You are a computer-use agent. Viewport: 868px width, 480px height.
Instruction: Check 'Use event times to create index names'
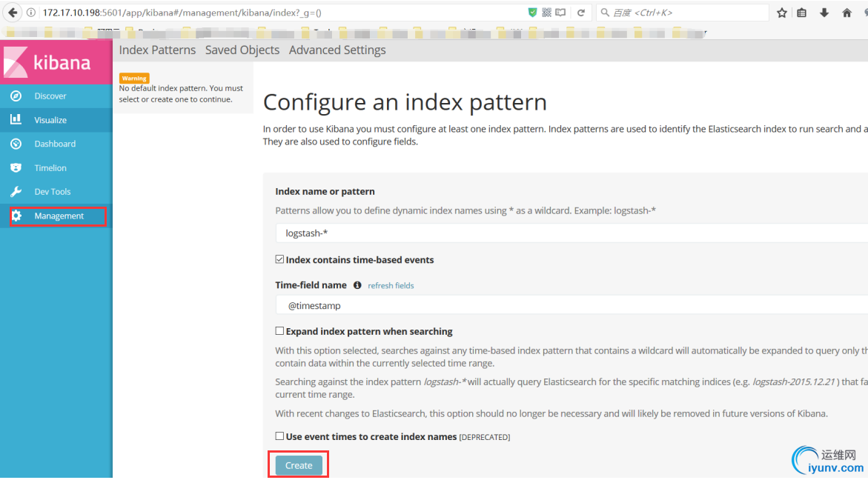tap(279, 436)
